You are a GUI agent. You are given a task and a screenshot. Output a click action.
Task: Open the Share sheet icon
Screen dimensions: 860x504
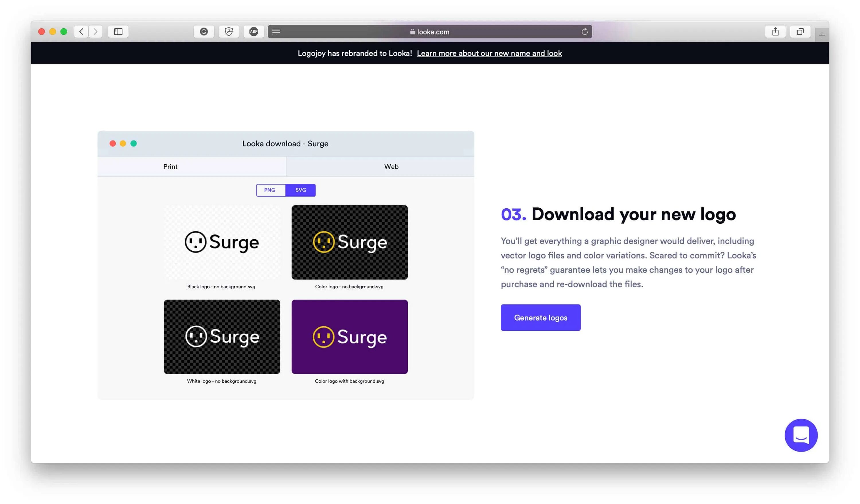coord(775,32)
